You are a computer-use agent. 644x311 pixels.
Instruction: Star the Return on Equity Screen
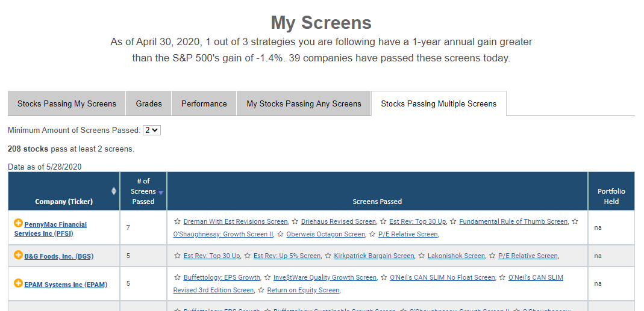[x=261, y=290]
